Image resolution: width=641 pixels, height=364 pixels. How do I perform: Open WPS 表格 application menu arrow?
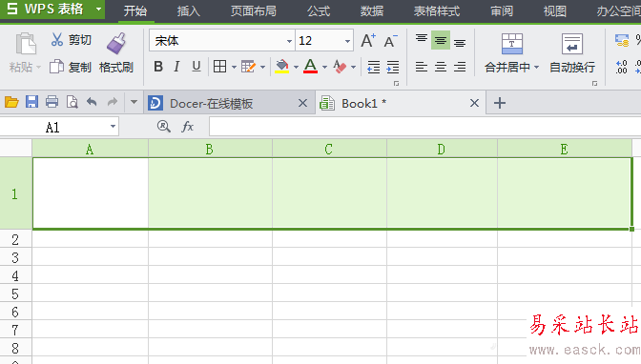[x=98, y=9]
